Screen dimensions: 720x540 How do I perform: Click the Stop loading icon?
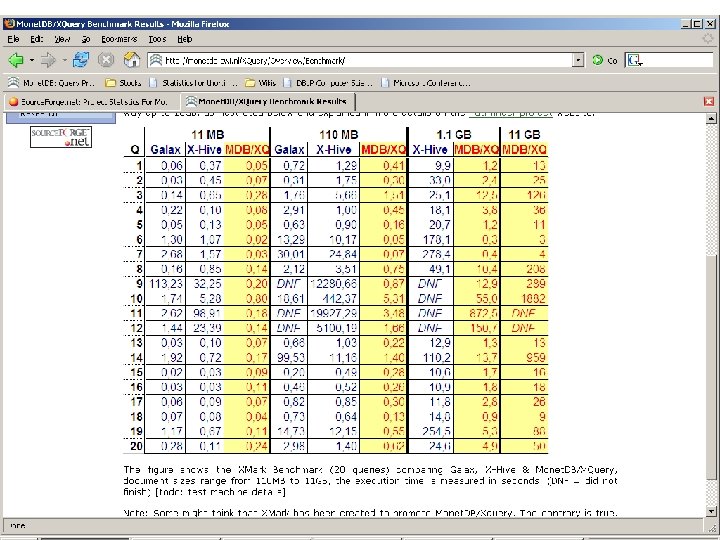click(106, 60)
